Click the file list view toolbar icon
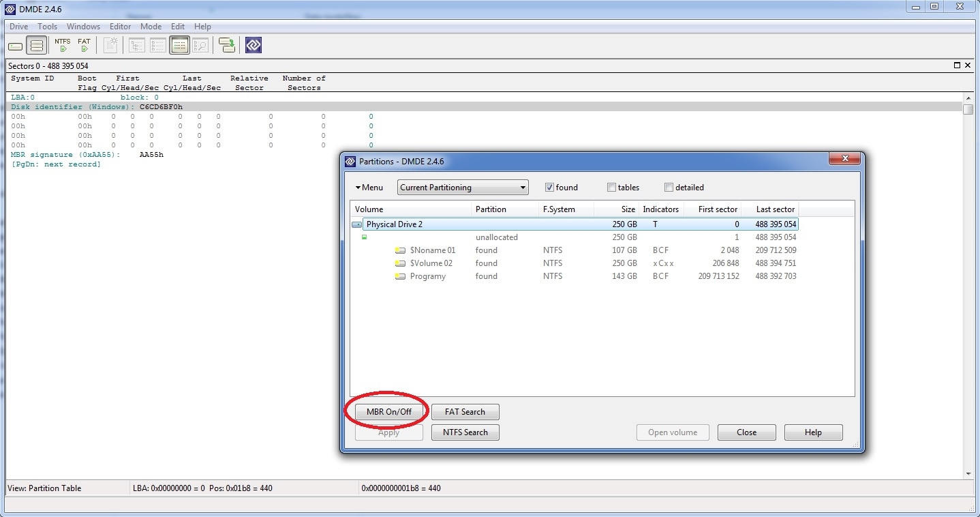The height and width of the screenshot is (517, 980). 158,46
